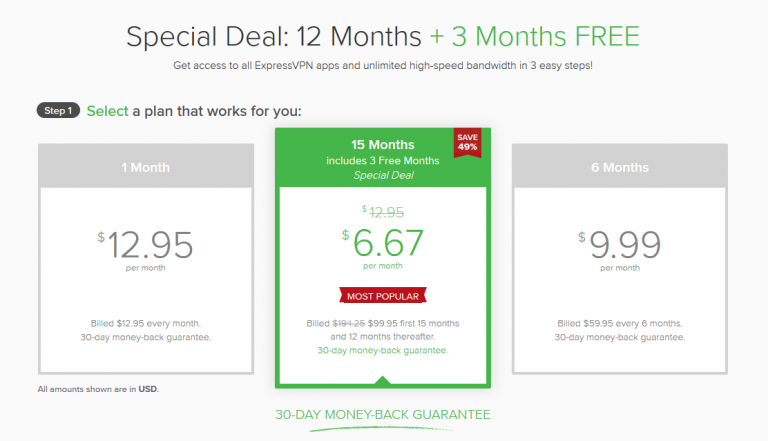Click the green + 3 Months FREE headline
768x441 pixels.
point(534,37)
